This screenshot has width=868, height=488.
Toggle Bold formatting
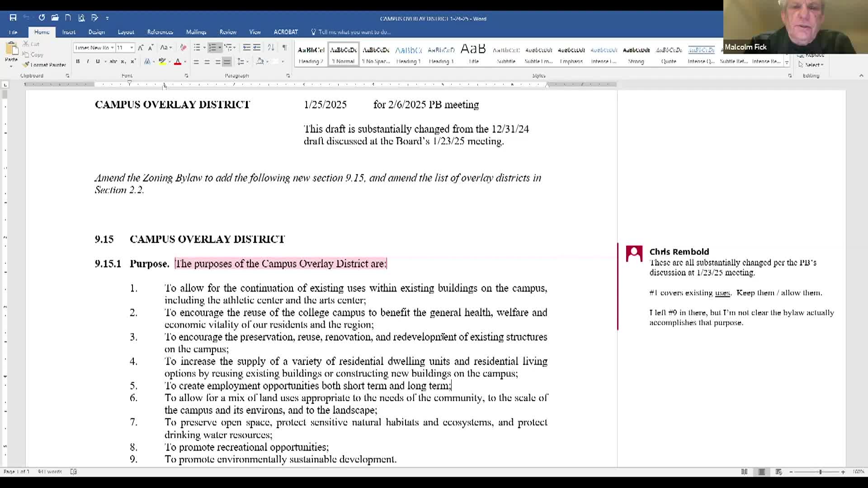pyautogui.click(x=78, y=61)
